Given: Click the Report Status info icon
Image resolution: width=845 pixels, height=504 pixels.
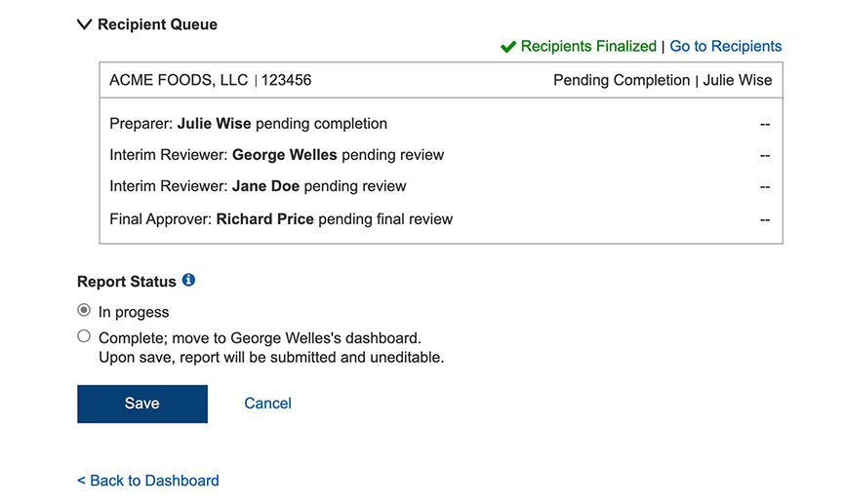Looking at the screenshot, I should coord(188,281).
